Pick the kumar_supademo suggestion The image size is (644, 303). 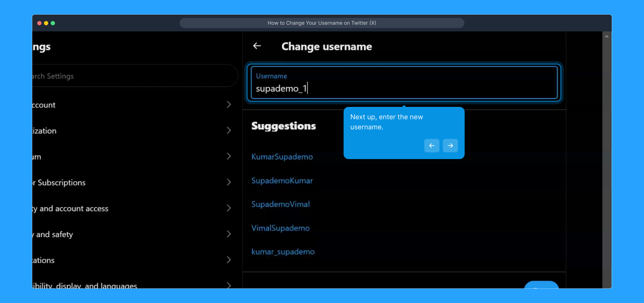point(283,252)
